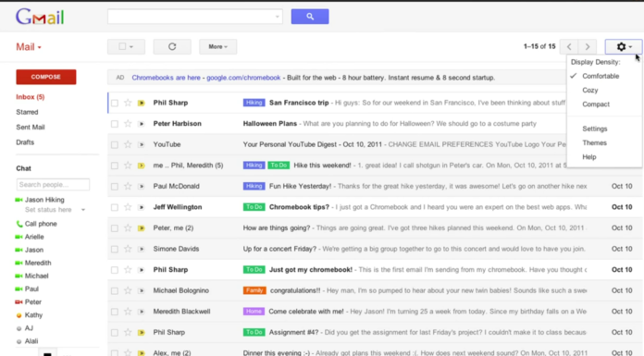Check the Jeff Wellington email checkbox

[x=115, y=207]
